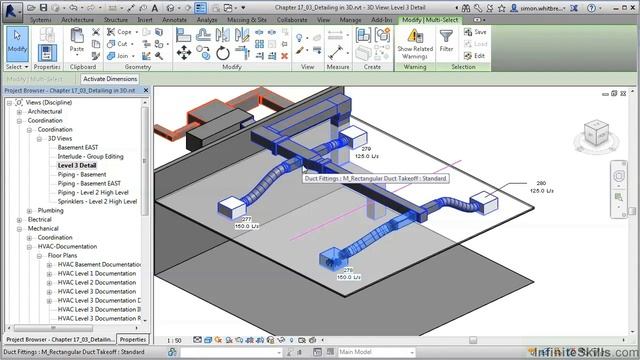Collapse the Views (Discipline) tree node
The image size is (640, 360).
(x=9, y=102)
